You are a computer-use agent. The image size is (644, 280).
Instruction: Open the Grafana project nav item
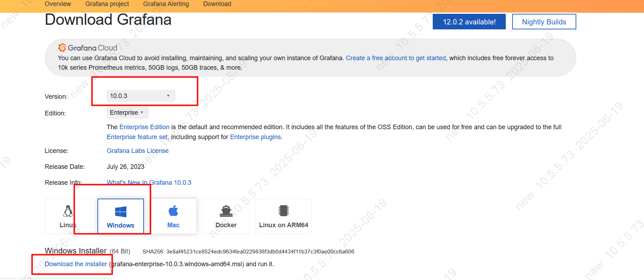(107, 4)
